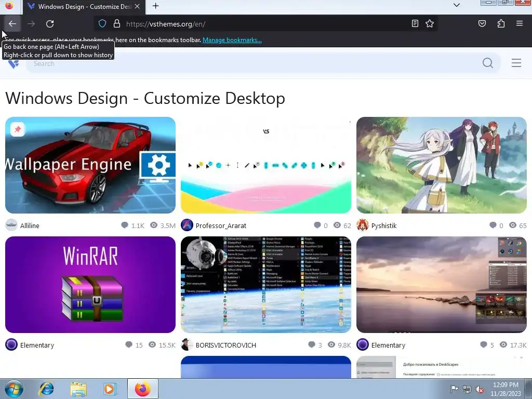Click the 9.8K views eye icon
Viewport: 532px width, 399px height.
[x=331, y=345]
